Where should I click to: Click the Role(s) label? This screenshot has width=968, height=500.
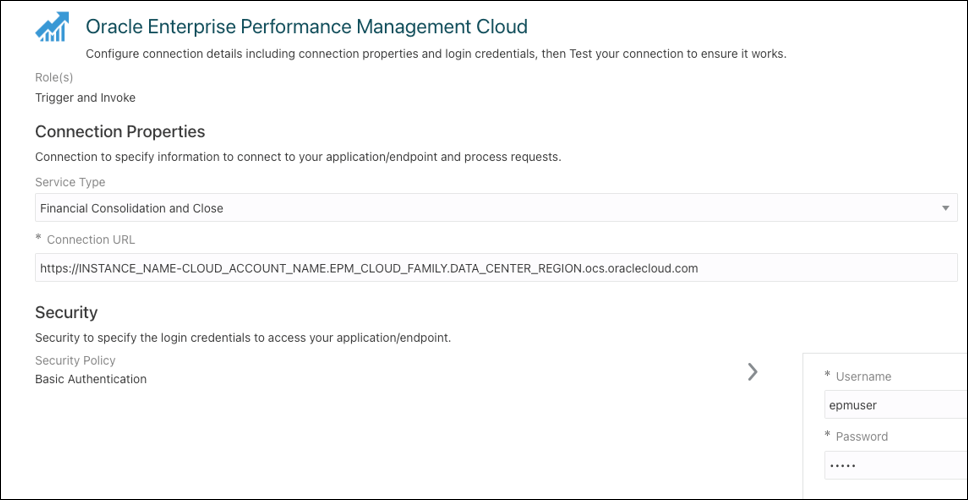[54, 78]
